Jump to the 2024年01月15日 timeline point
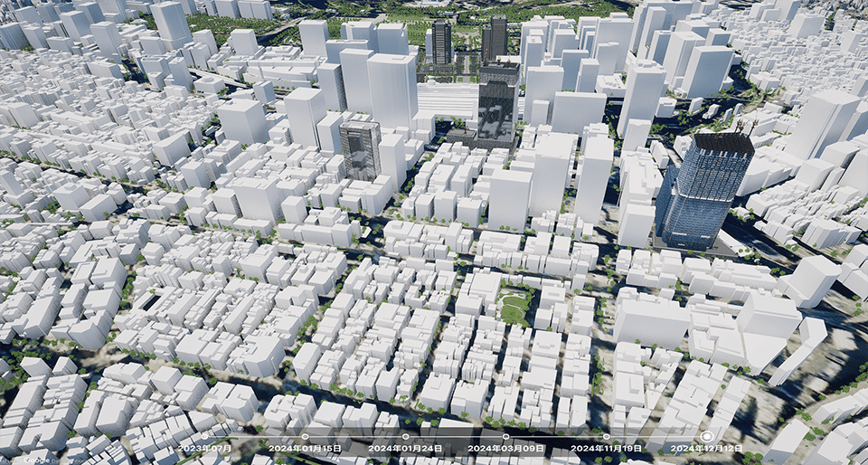The image size is (868, 465). point(305,436)
